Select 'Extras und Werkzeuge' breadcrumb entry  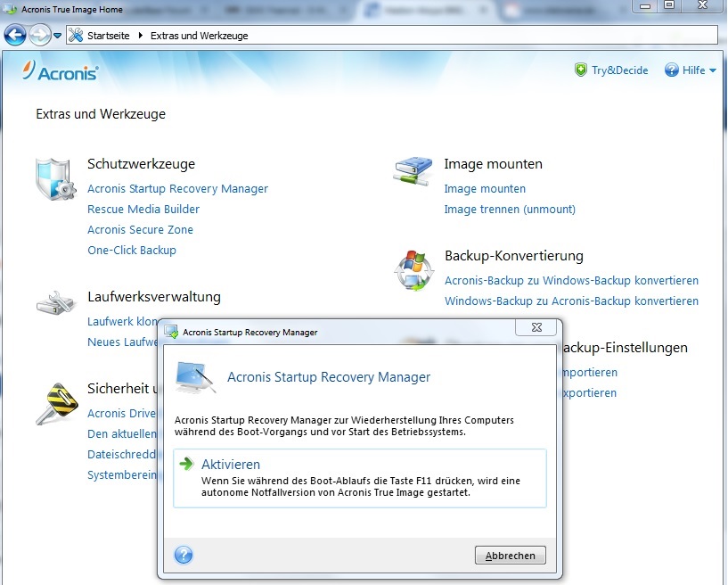coord(200,36)
